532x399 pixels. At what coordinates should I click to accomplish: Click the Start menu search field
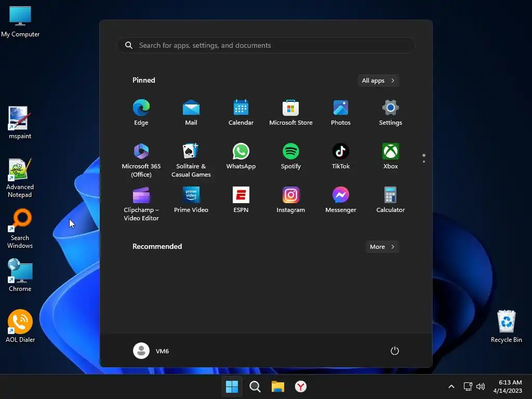[266, 45]
